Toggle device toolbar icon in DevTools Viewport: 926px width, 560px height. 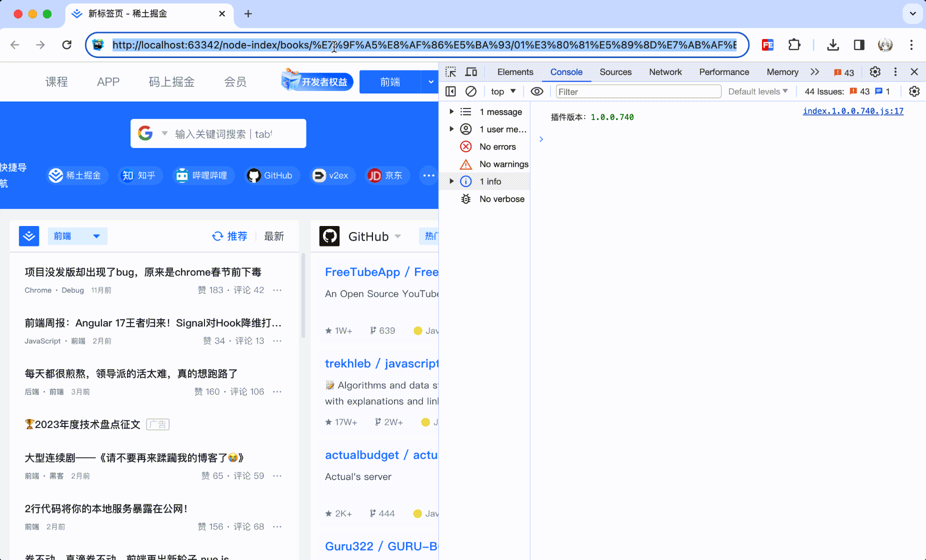coord(471,72)
